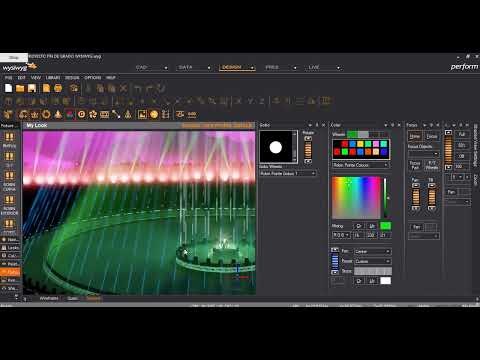Open the Fan Center dropdown

tap(372, 251)
